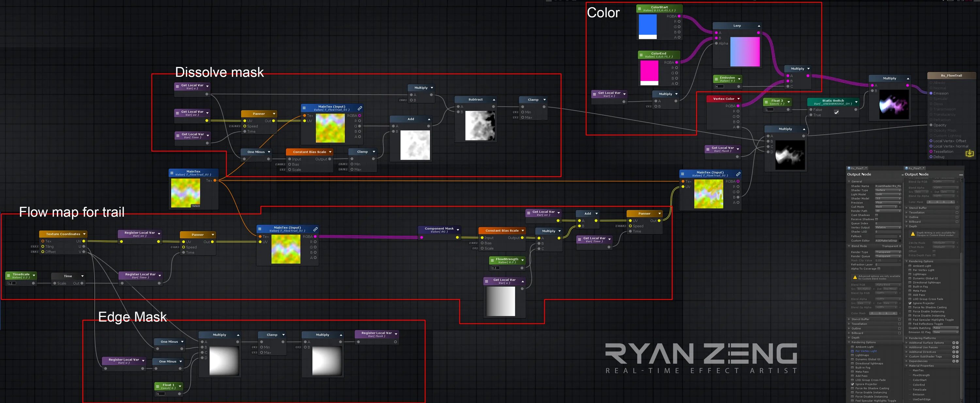Select the leftmost Rs_FlowT tab
This screenshot has height=403, width=980.
click(857, 168)
